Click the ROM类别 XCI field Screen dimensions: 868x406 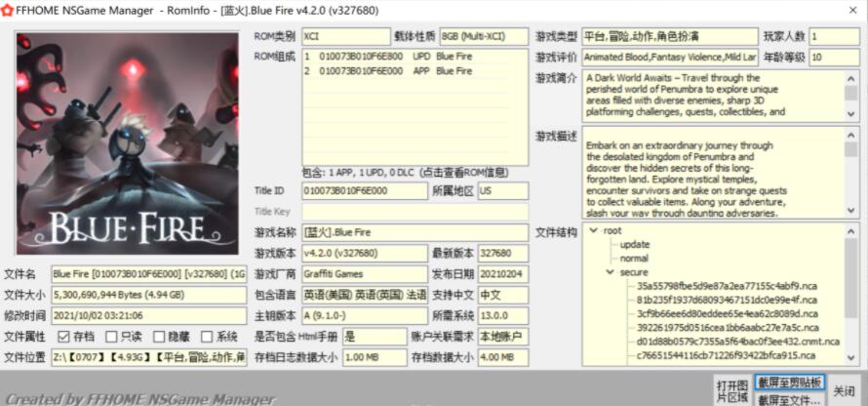coord(346,36)
